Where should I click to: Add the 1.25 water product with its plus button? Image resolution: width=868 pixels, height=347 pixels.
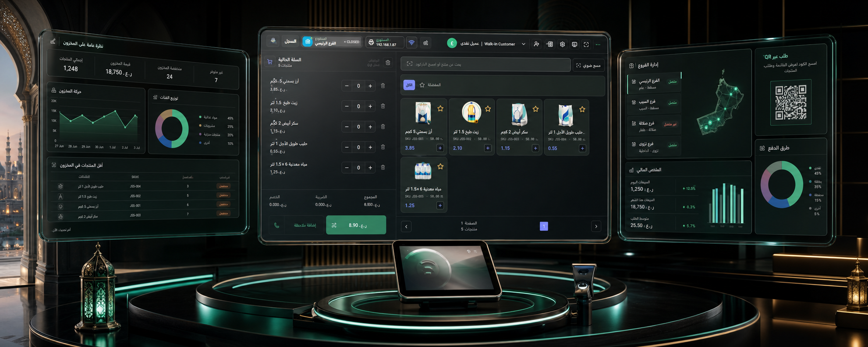(440, 205)
